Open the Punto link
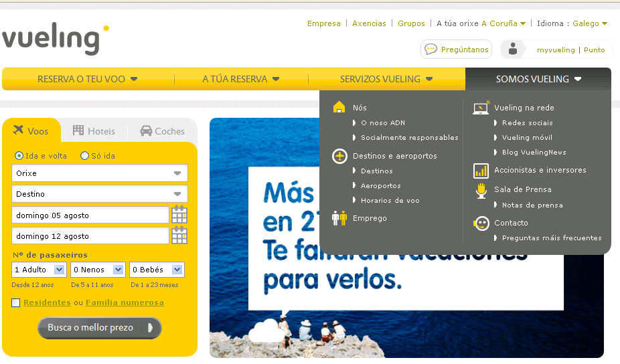 click(595, 50)
